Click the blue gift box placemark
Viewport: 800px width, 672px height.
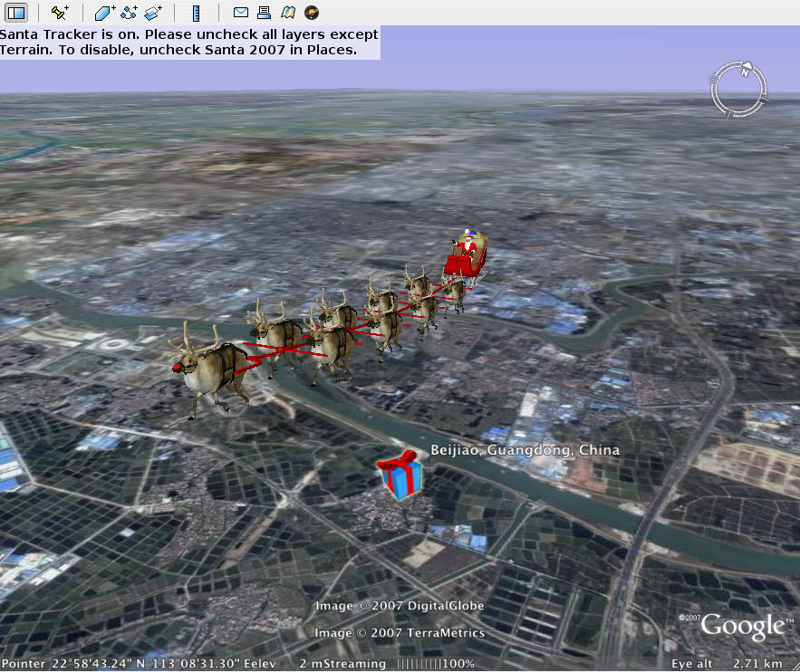[x=400, y=476]
